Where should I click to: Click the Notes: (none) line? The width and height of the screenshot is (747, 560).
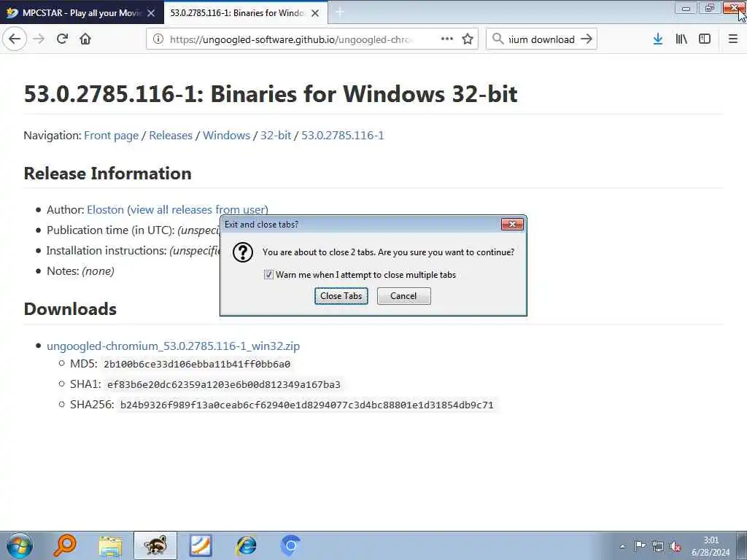pos(80,271)
